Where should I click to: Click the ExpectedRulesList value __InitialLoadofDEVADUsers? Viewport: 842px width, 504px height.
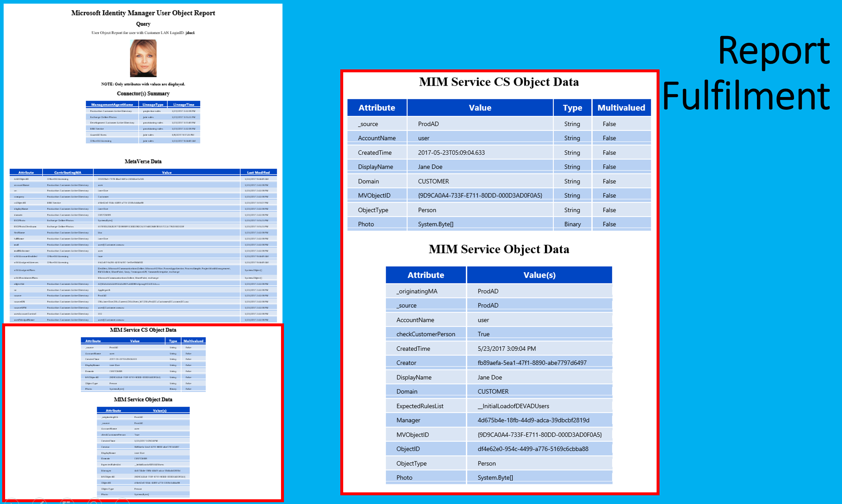coord(513,406)
